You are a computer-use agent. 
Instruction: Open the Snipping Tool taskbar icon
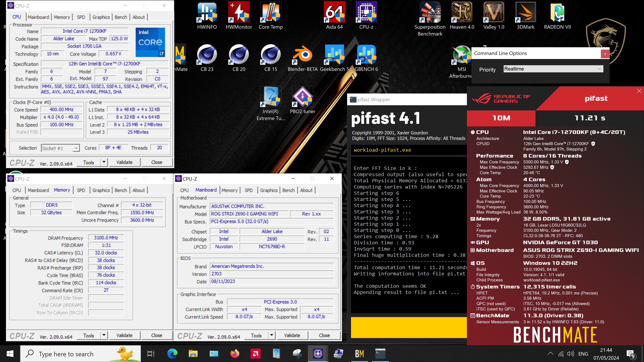coord(297,353)
